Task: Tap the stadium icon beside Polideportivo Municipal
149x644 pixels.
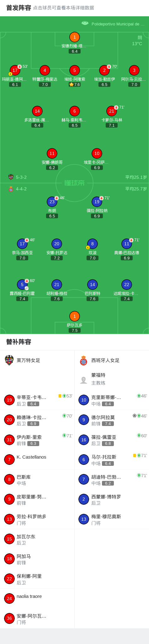Action: (x=85, y=23)
